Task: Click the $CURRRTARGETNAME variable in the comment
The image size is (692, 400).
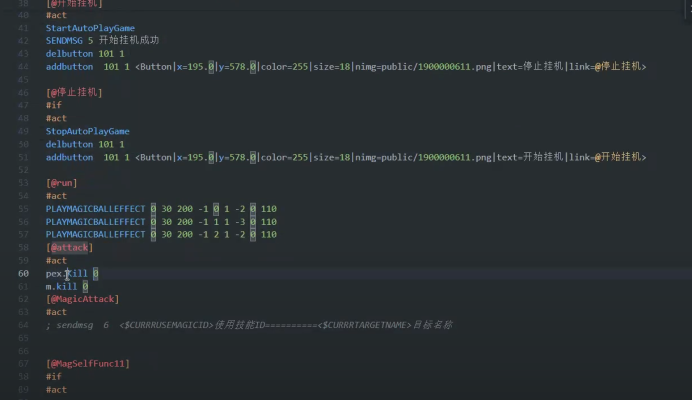Action: pyautogui.click(x=364, y=325)
